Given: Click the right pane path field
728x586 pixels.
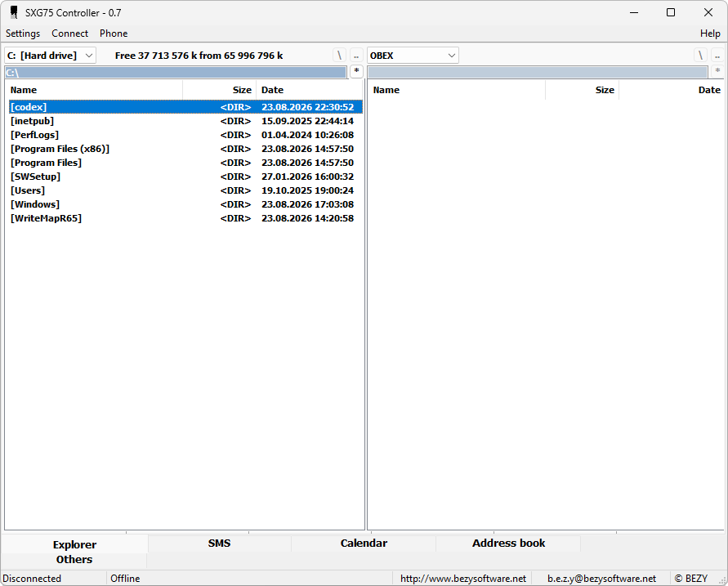Looking at the screenshot, I should [x=538, y=73].
